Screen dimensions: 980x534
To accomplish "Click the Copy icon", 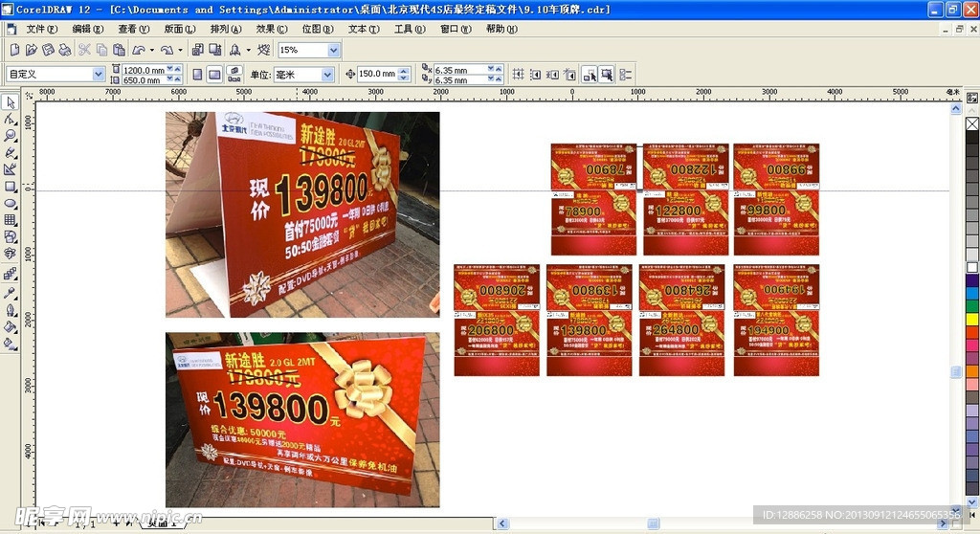I will pos(101,50).
